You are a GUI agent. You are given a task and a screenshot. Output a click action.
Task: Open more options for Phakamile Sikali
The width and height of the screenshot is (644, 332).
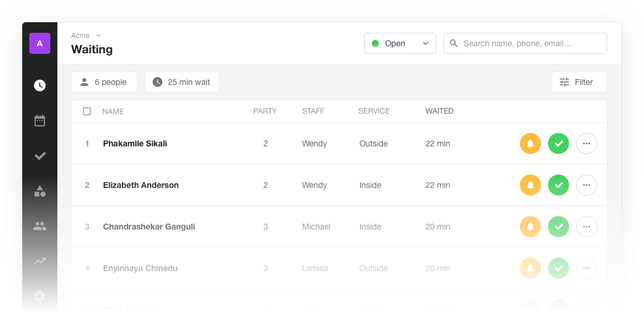coord(587,143)
